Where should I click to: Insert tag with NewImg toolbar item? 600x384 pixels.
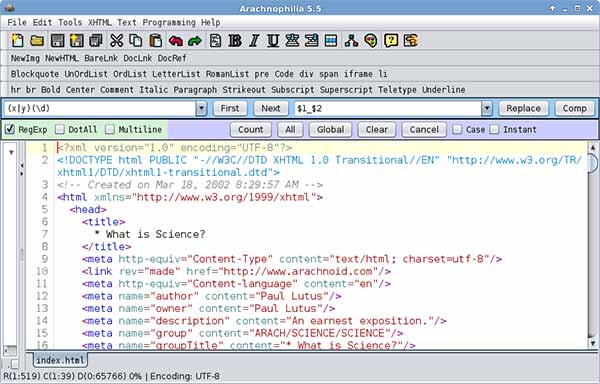pyautogui.click(x=25, y=58)
